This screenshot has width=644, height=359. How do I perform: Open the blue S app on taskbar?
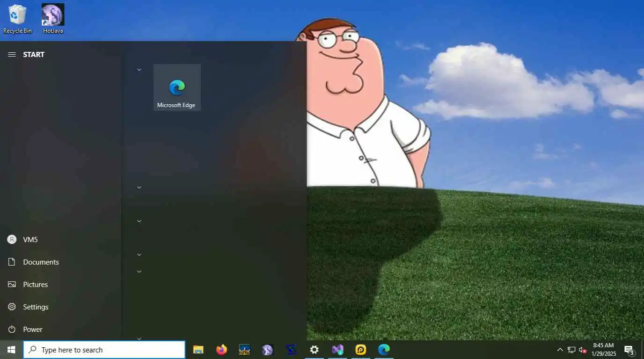[x=291, y=350]
